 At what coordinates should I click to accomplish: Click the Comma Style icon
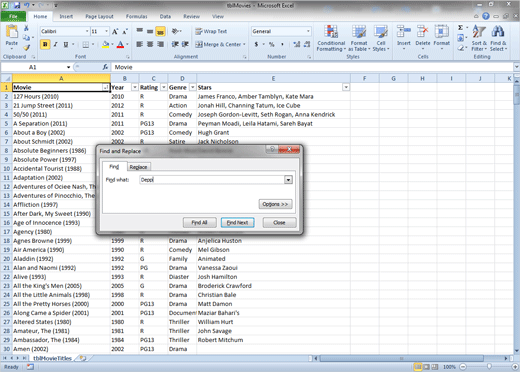tap(282, 44)
